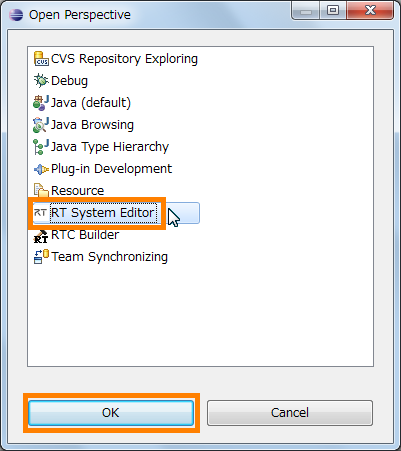Select the RT System Editor label

[x=103, y=213]
